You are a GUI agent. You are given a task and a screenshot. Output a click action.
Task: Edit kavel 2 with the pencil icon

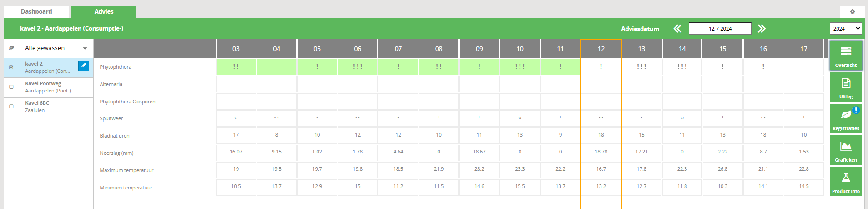[84, 66]
